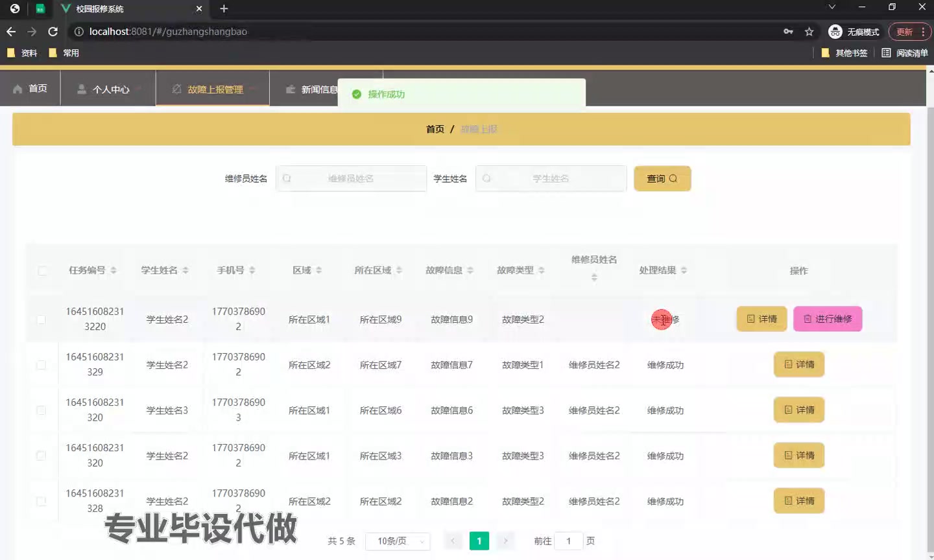This screenshot has width=934, height=560.
Task: Open the 常用 bookmark folder
Action: point(64,53)
